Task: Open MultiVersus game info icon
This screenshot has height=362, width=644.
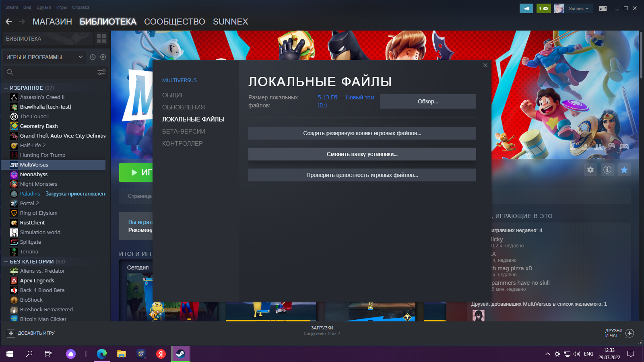Action: (607, 170)
